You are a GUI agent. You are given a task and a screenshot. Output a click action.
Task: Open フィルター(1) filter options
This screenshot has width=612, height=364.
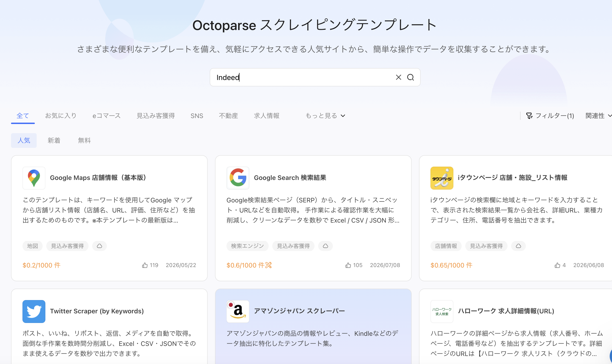pyautogui.click(x=550, y=116)
